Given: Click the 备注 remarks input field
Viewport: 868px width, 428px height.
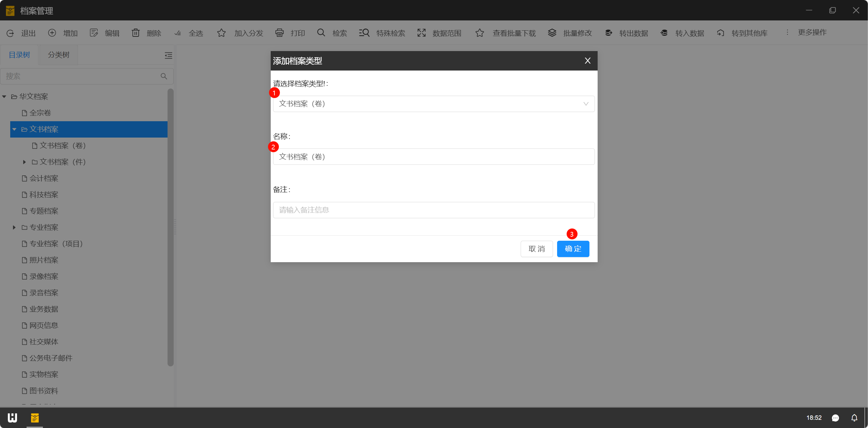Looking at the screenshot, I should point(433,210).
